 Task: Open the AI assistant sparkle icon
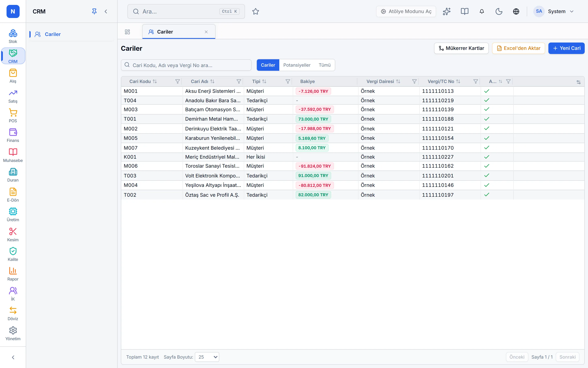click(x=447, y=11)
